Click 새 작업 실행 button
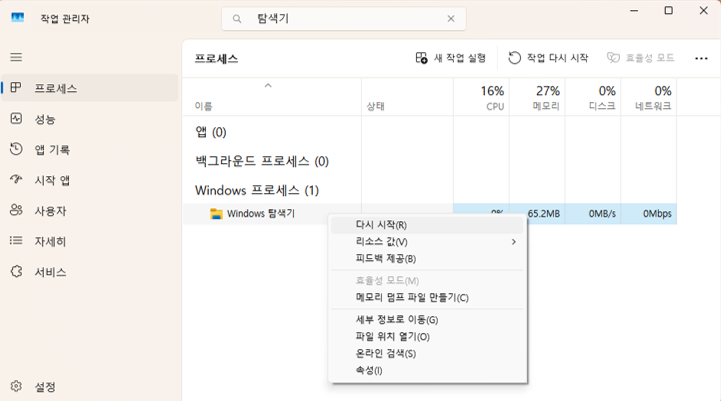Viewport: 721px width, 401px height. 450,58
